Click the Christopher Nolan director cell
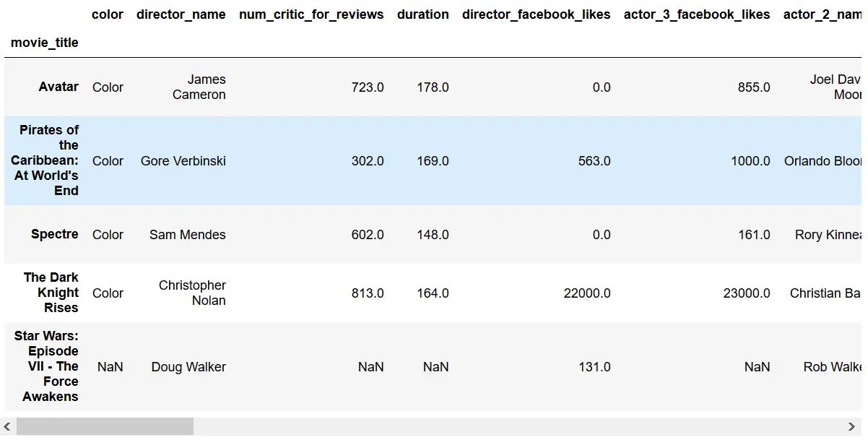The height and width of the screenshot is (440, 868). point(193,293)
